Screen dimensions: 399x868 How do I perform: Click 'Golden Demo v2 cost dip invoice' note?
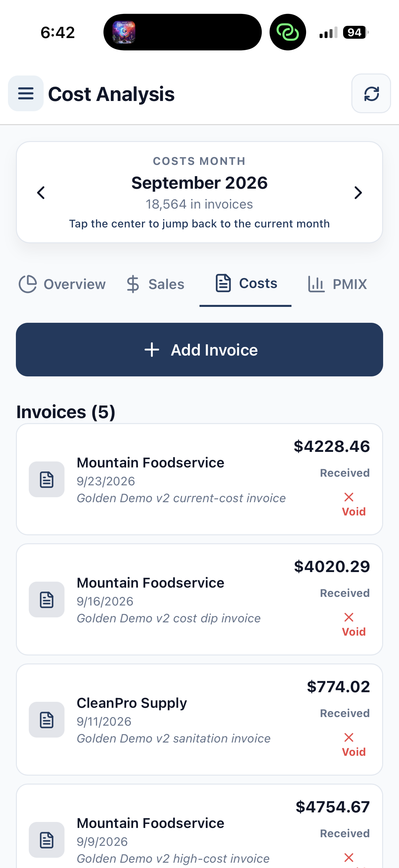(x=169, y=618)
